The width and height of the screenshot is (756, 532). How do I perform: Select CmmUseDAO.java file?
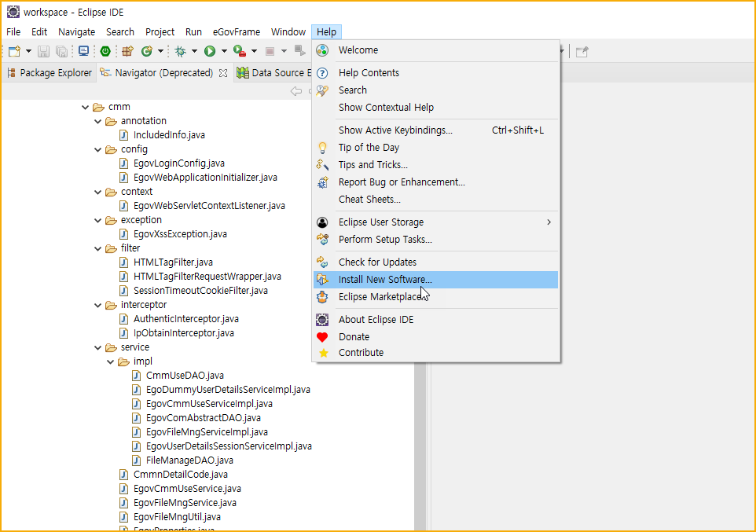tap(185, 376)
